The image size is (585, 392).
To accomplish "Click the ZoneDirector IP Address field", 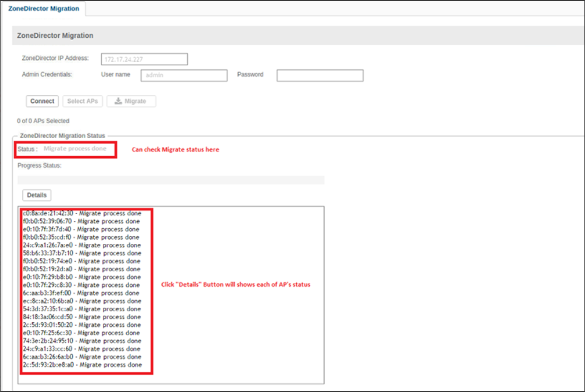I will click(x=145, y=59).
